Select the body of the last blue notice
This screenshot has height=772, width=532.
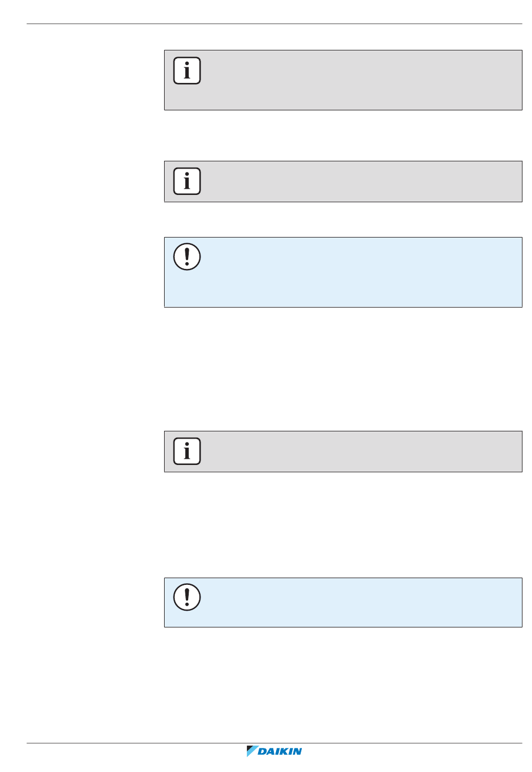point(358,603)
